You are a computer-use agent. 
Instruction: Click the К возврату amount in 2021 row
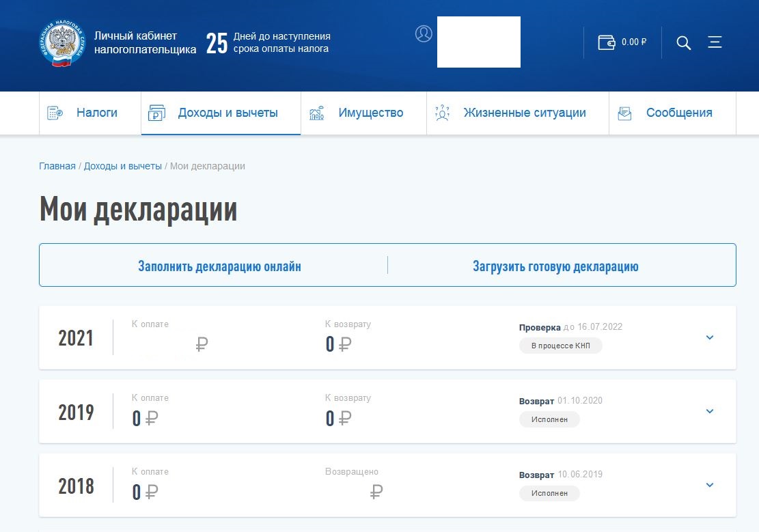[x=338, y=344]
